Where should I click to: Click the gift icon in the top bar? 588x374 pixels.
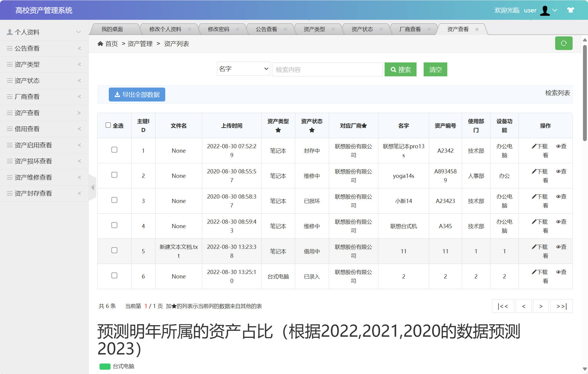(x=570, y=10)
